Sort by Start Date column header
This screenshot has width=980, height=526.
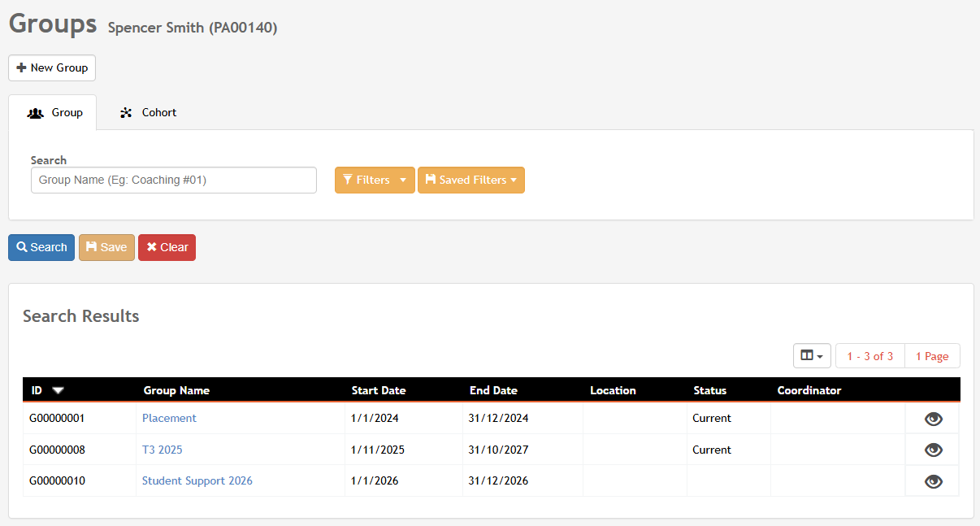tap(379, 390)
